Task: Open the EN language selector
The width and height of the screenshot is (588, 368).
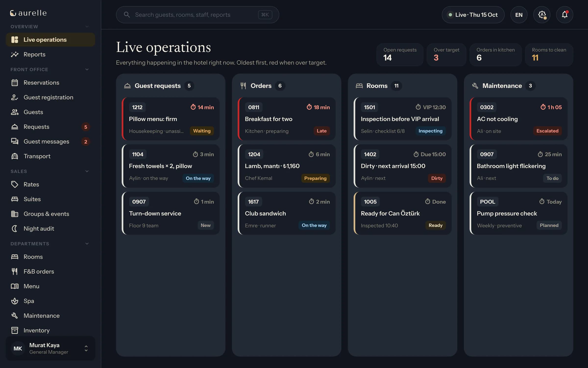Action: pyautogui.click(x=519, y=15)
